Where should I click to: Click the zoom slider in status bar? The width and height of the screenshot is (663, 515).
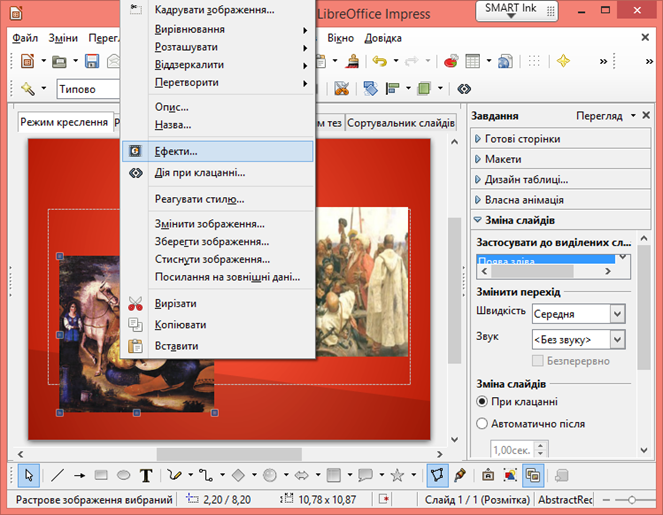coord(631,500)
